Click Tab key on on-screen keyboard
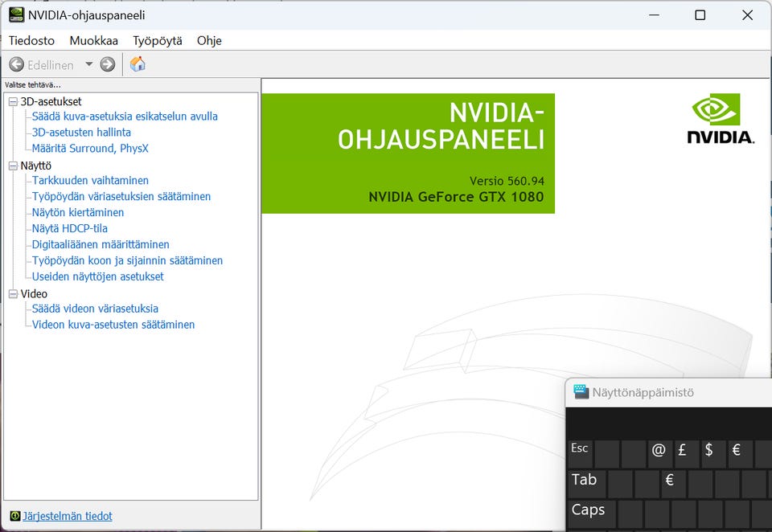This screenshot has height=532, width=772. click(x=586, y=485)
